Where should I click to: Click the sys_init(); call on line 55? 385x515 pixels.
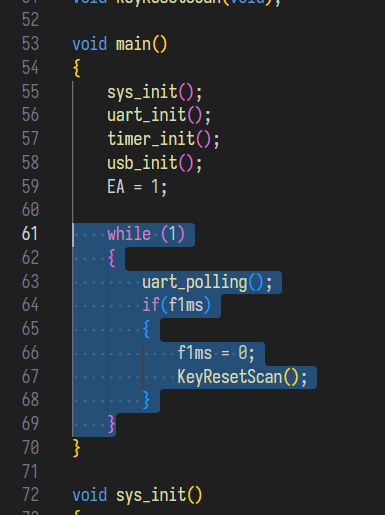coord(155,92)
